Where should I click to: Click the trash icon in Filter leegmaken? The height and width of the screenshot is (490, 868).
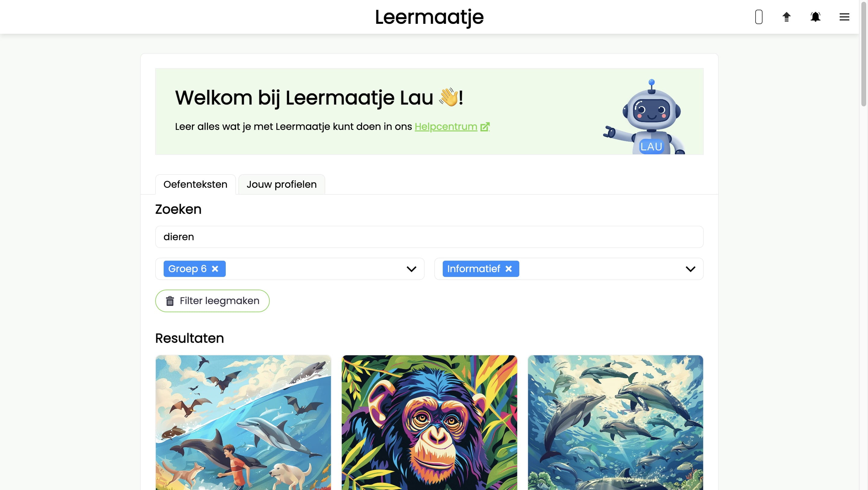(170, 301)
